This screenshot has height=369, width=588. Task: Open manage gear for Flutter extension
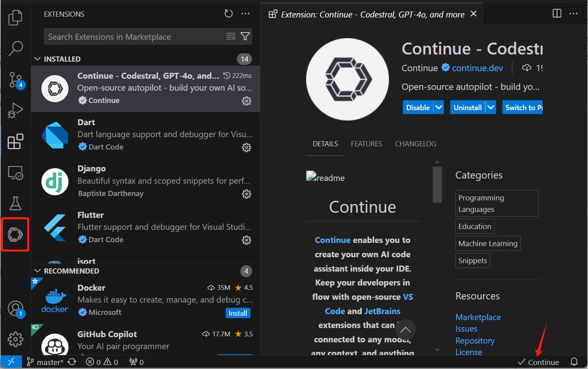246,240
